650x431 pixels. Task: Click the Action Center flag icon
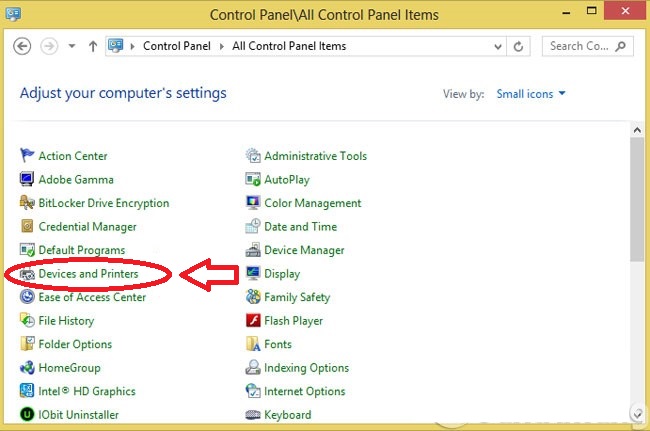pyautogui.click(x=27, y=155)
